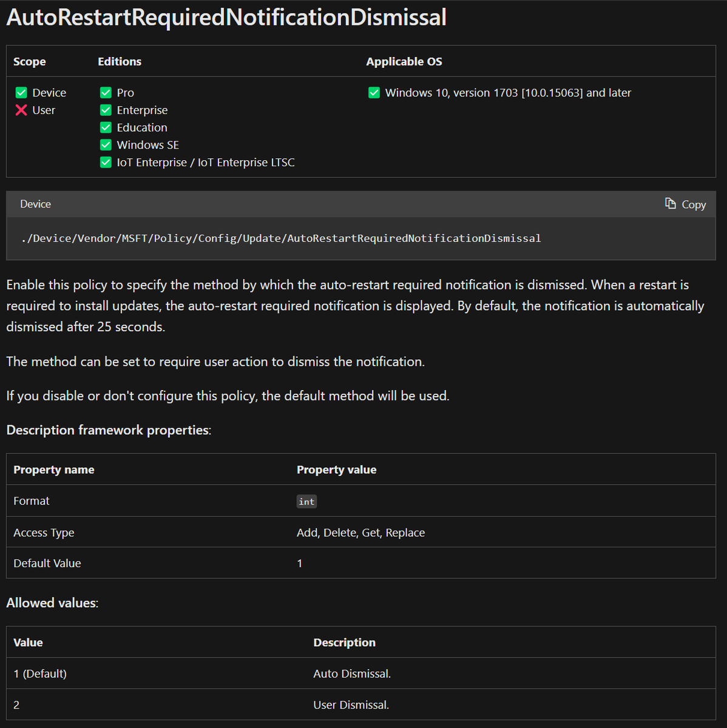Click the Value column header in allowed values
727x728 pixels.
click(28, 642)
